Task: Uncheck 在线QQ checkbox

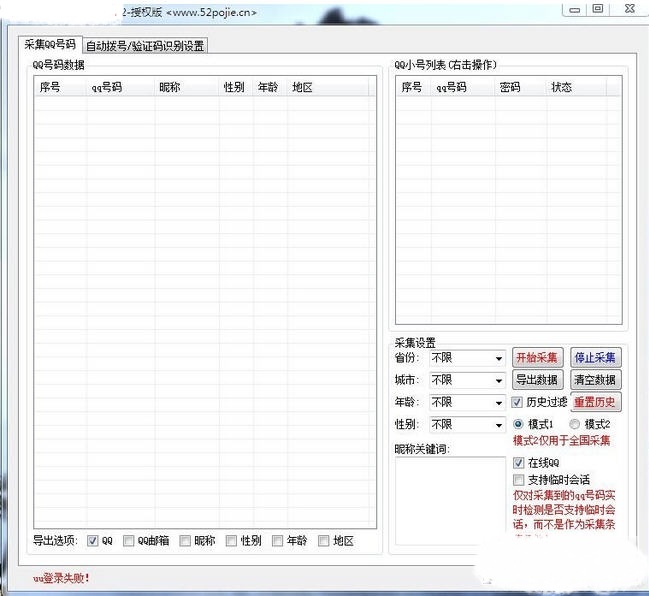Action: [518, 463]
